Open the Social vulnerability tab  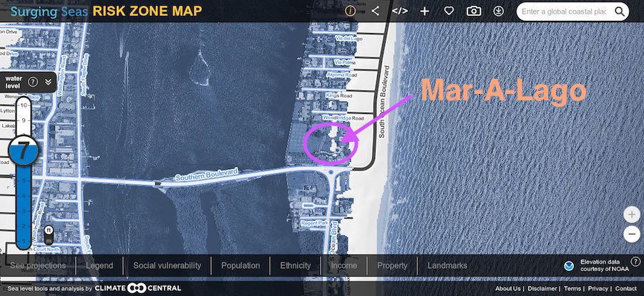[167, 266]
